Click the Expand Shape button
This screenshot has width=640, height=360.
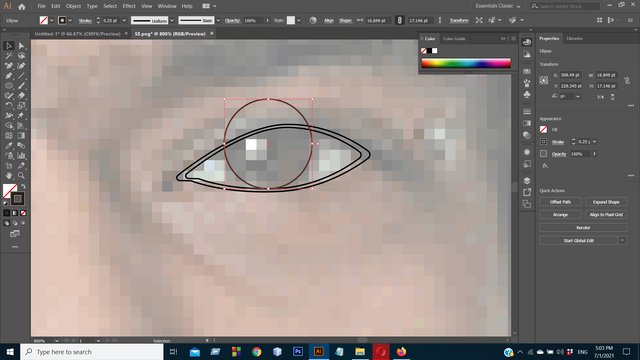606,202
